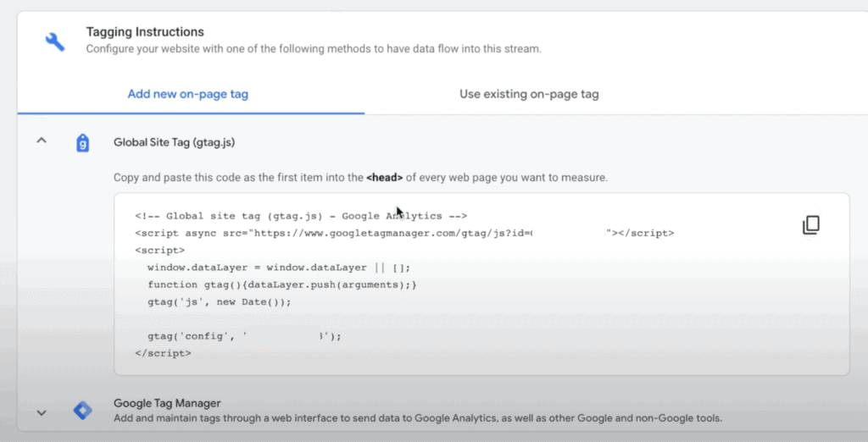The width and height of the screenshot is (868, 442).
Task: Click the window.dataLayer code line
Action: click(x=279, y=268)
